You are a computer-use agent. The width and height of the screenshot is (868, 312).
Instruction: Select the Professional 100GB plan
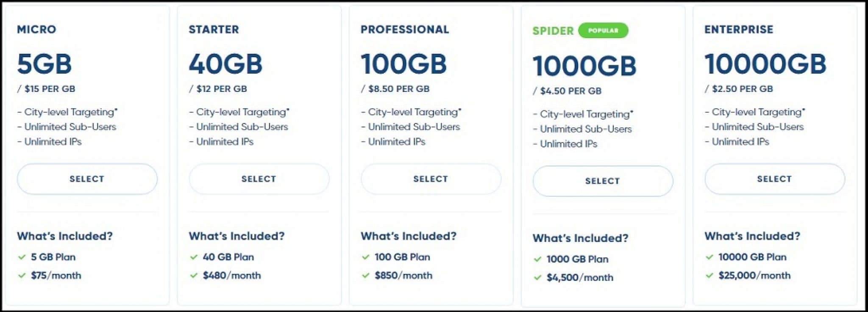[x=431, y=179]
